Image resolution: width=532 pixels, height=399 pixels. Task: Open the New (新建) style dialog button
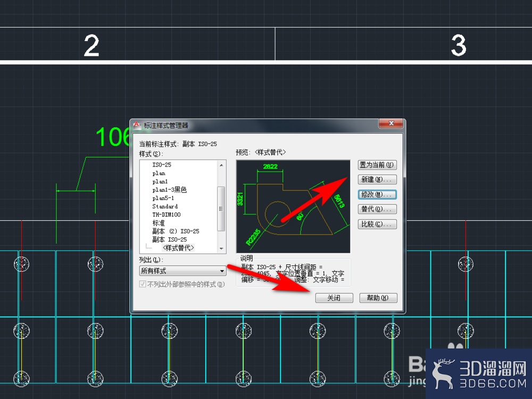pyautogui.click(x=377, y=179)
